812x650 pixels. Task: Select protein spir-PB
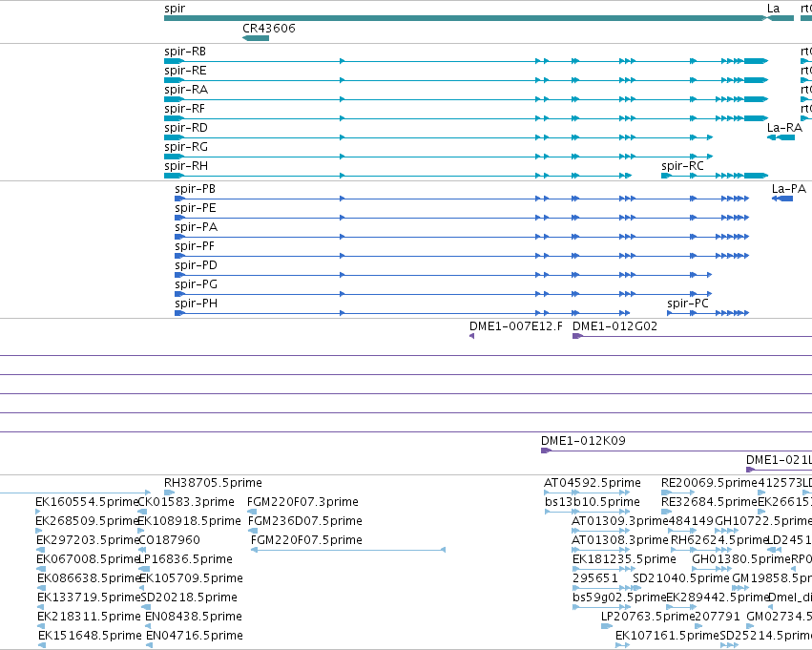[x=462, y=199]
